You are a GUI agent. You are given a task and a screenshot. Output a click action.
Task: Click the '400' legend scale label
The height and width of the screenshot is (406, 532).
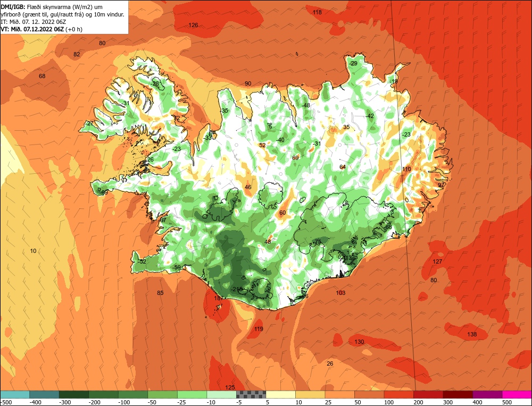[477, 402]
